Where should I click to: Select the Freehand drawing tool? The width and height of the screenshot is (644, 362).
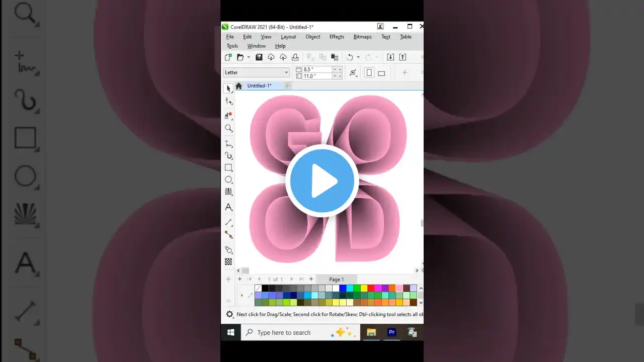(228, 143)
